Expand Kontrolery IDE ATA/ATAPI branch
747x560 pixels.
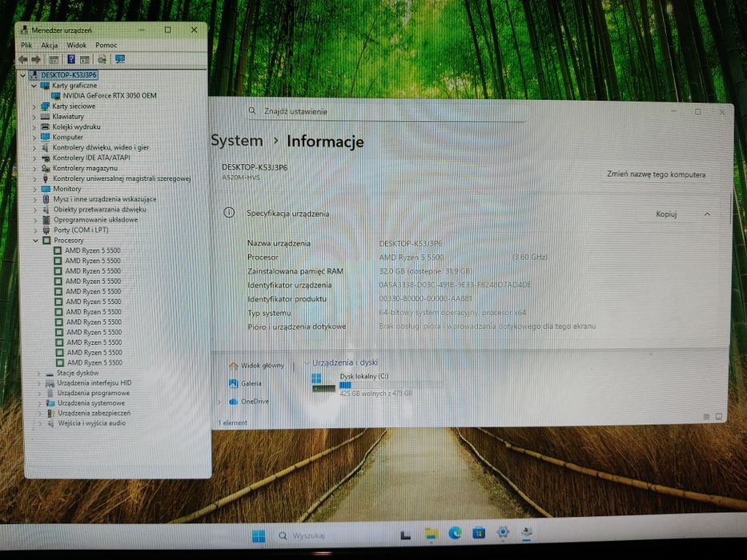point(34,158)
